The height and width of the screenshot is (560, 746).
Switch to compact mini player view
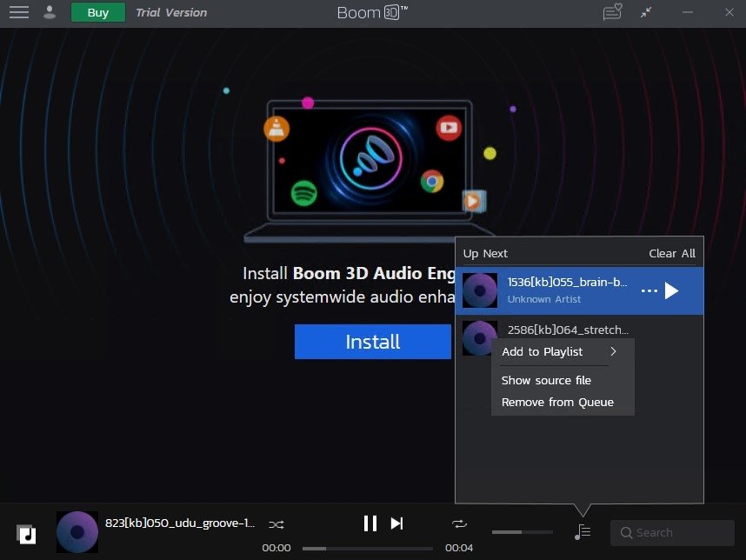pyautogui.click(x=646, y=12)
